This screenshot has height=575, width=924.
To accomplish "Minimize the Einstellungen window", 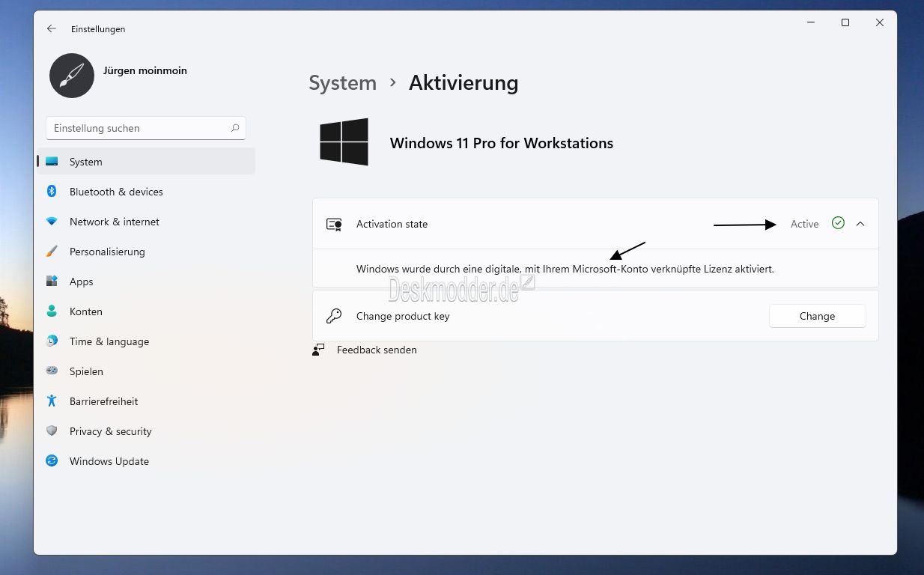I will point(811,23).
